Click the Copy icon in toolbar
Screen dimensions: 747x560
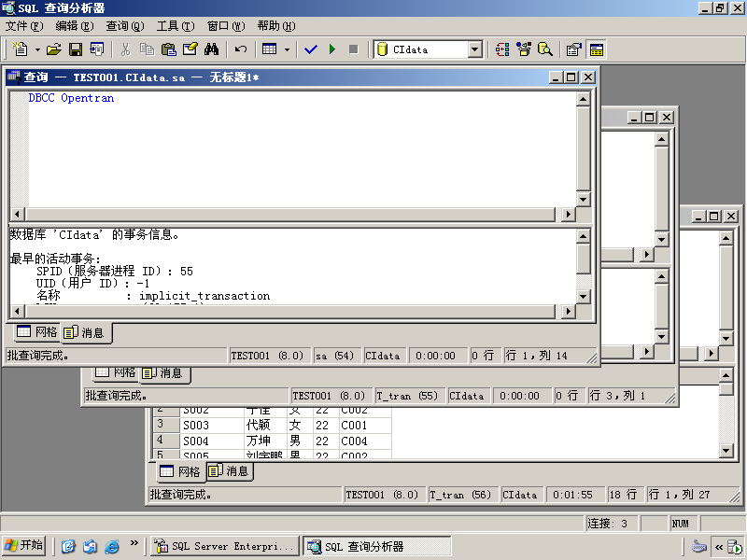pyautogui.click(x=147, y=49)
